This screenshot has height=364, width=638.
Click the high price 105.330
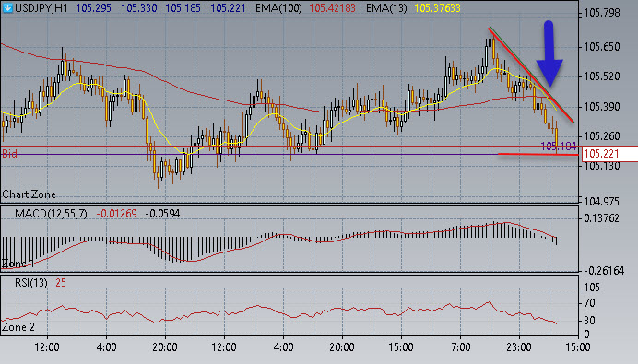(x=138, y=8)
